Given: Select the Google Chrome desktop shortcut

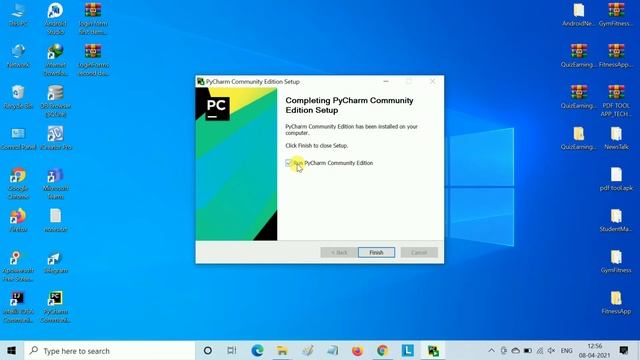Looking at the screenshot, I should (18, 184).
